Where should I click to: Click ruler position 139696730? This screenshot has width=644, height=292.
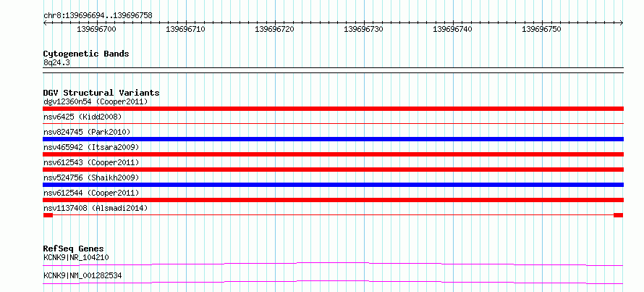[364, 29]
